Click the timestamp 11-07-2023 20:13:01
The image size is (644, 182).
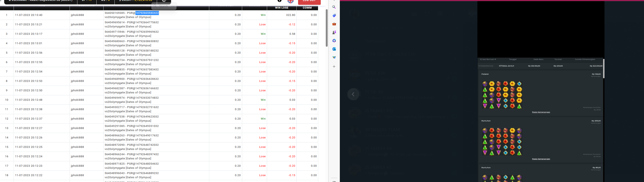click(x=29, y=43)
